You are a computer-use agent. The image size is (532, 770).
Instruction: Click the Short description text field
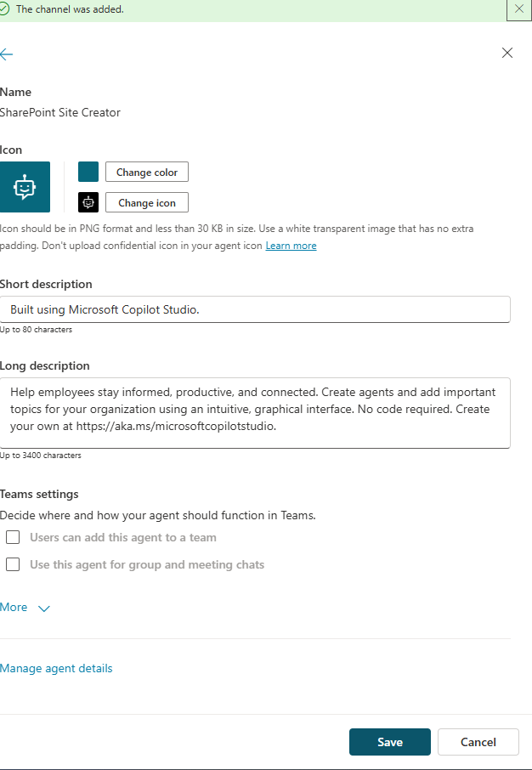pos(255,309)
